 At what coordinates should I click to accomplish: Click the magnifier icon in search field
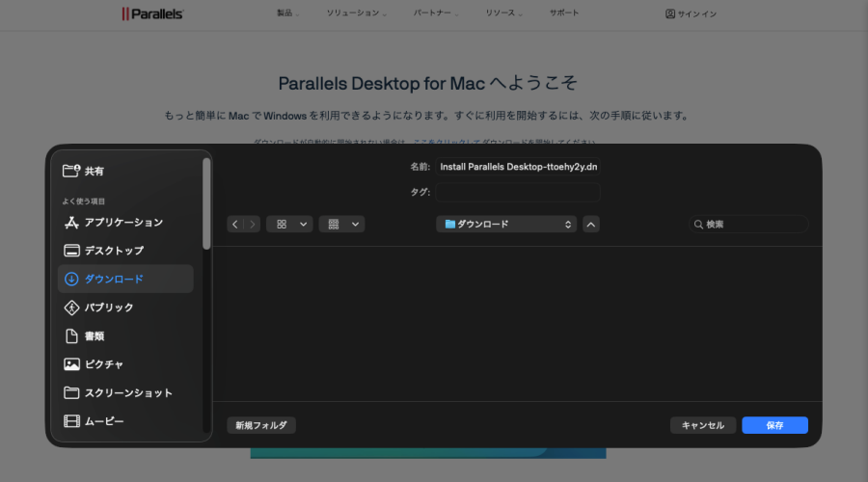point(698,224)
